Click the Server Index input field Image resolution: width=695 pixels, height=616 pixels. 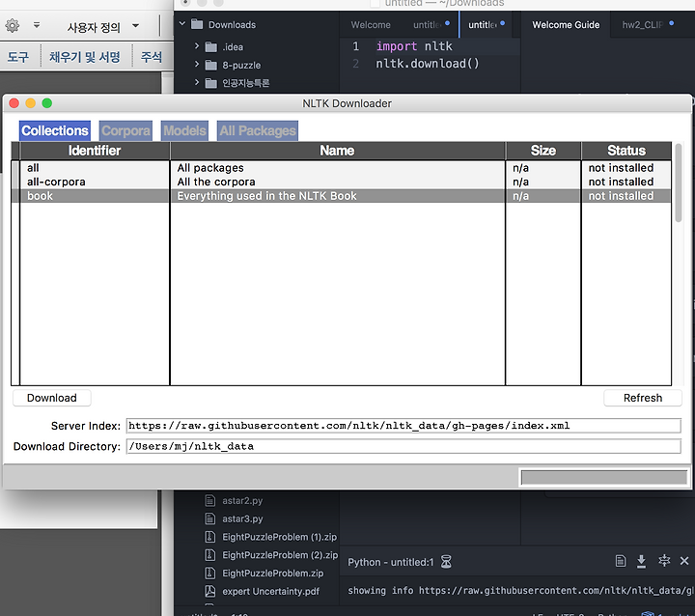point(403,426)
